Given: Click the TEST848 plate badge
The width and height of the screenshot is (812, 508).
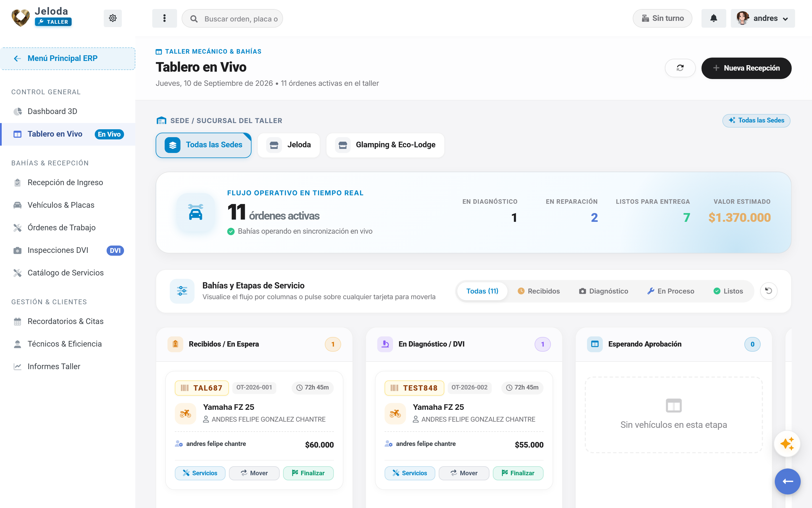Looking at the screenshot, I should click(x=414, y=388).
